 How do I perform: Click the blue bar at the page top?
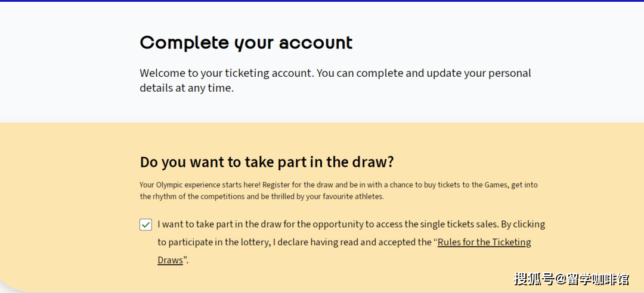[x=322, y=1]
